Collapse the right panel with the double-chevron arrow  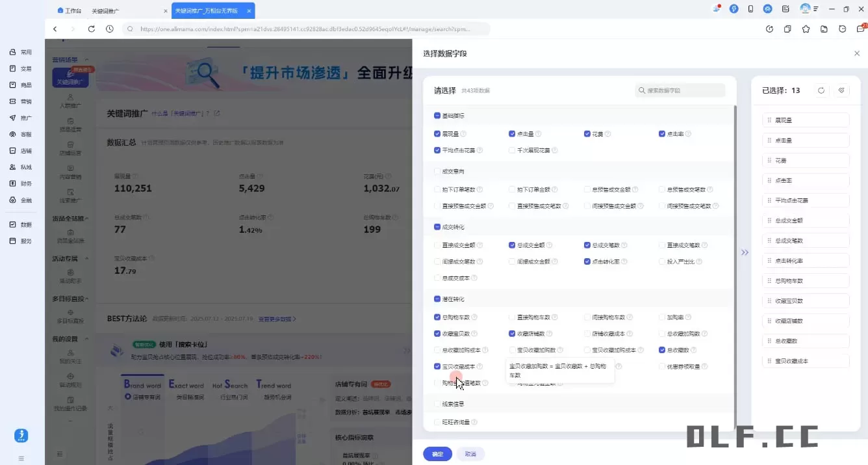pyautogui.click(x=745, y=252)
